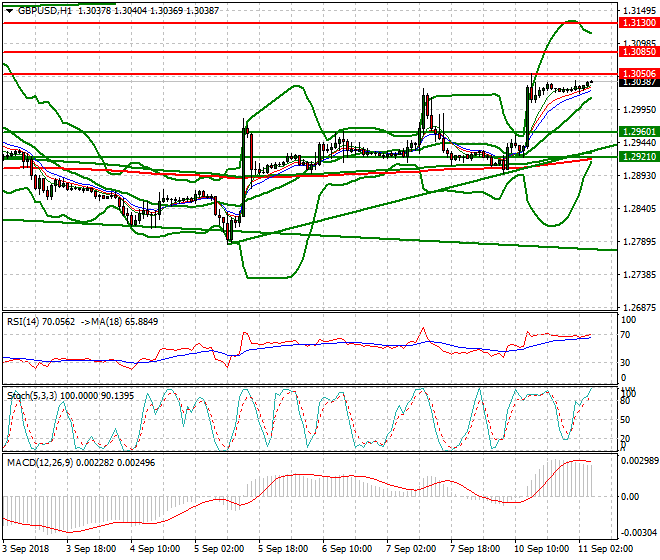Image resolution: width=660 pixels, height=560 pixels.
Task: Click the GBPUSD,H1 chart title text
Action: click(x=42, y=9)
